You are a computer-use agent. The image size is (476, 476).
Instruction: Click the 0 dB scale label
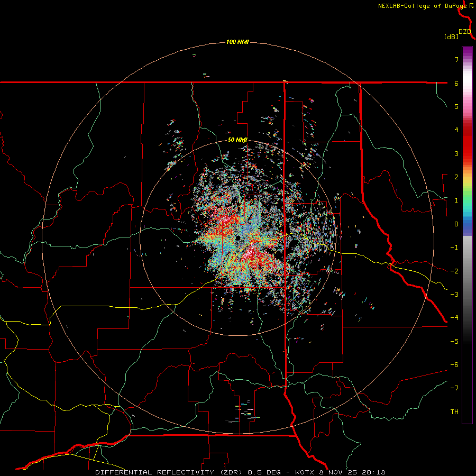456,224
